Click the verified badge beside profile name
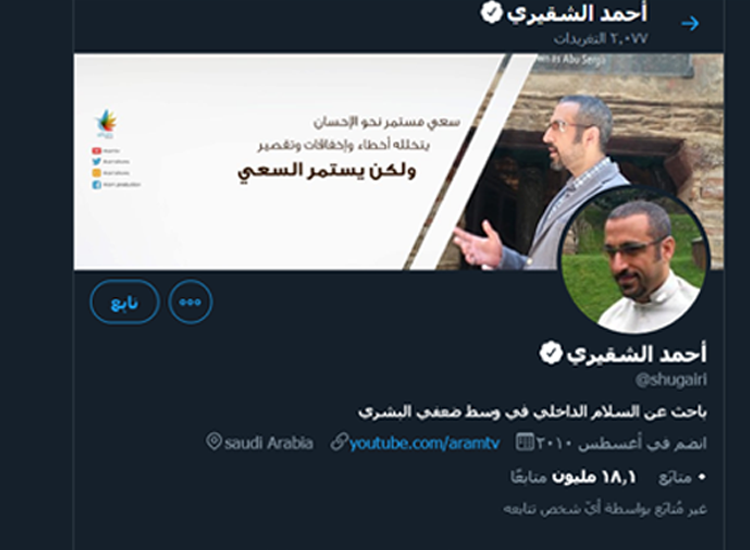Screen dimensions: 750x550 pyautogui.click(x=551, y=353)
